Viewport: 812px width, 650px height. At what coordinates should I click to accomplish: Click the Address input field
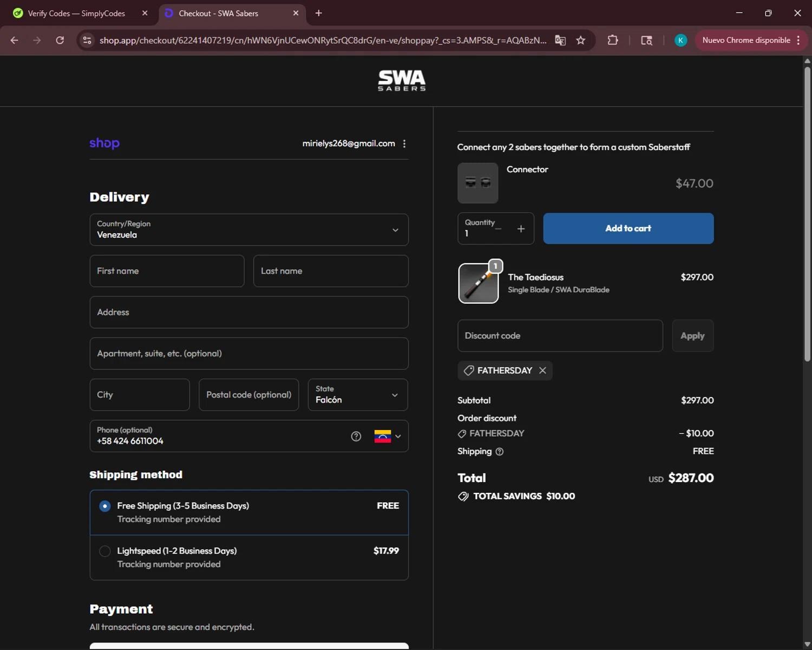(249, 312)
